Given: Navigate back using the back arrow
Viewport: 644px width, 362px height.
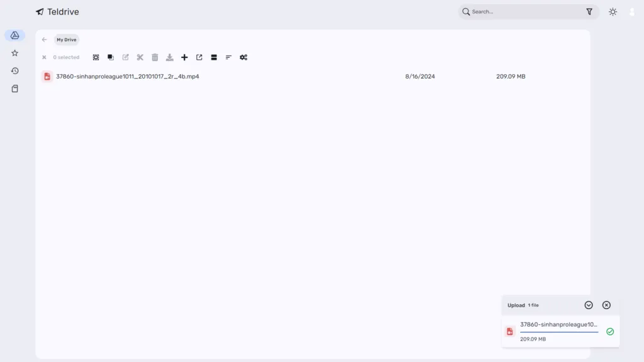Looking at the screenshot, I should (44, 40).
